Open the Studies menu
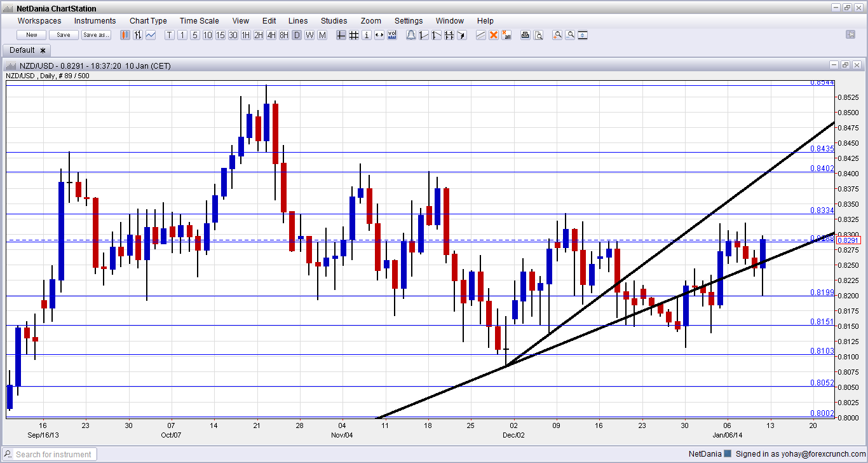 (334, 20)
